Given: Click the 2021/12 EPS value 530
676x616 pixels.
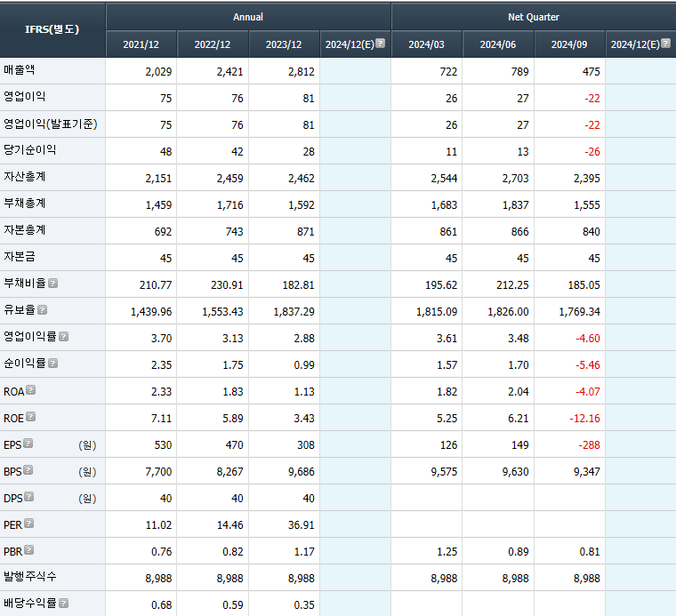Looking at the screenshot, I should [x=163, y=445].
